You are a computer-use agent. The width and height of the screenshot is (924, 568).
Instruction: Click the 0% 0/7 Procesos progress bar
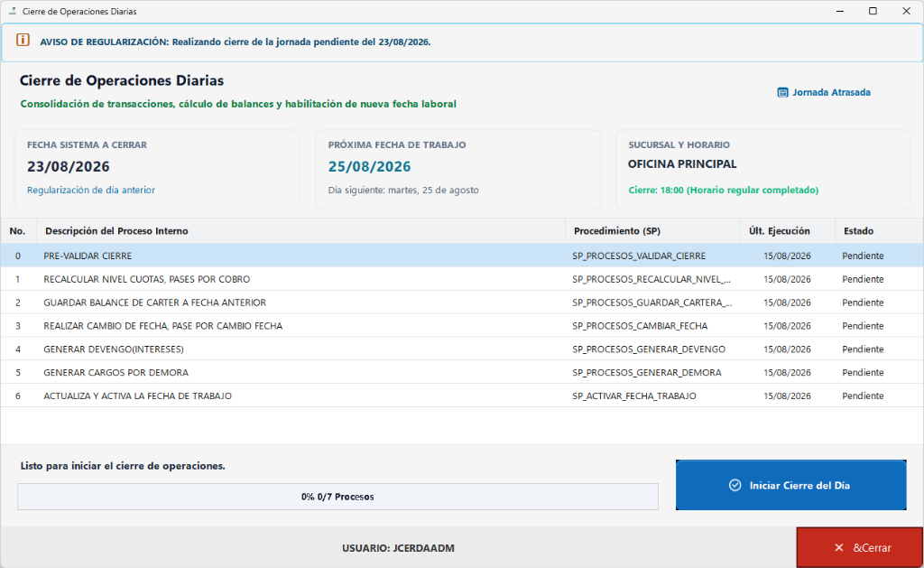337,497
